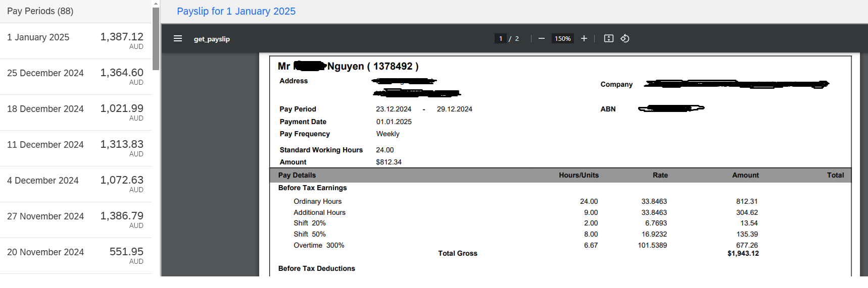Select the 27 November 2024 pay period
Viewport: 868px width, 288px height.
76,220
